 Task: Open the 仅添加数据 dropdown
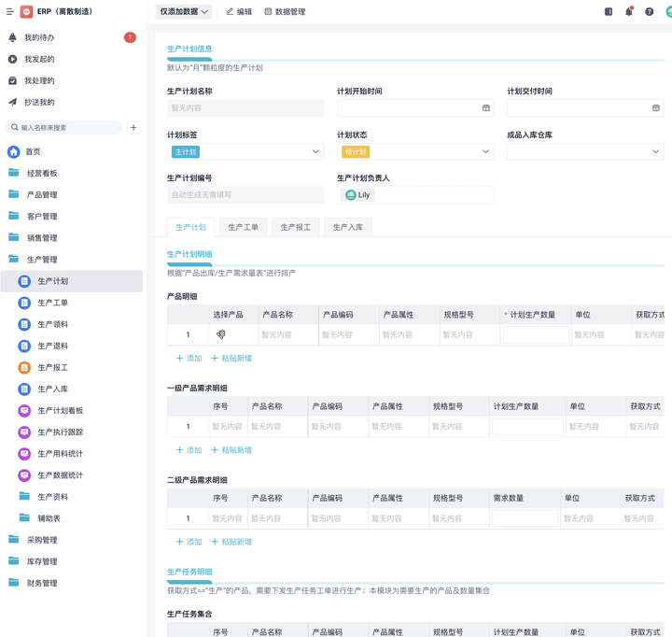click(x=184, y=12)
